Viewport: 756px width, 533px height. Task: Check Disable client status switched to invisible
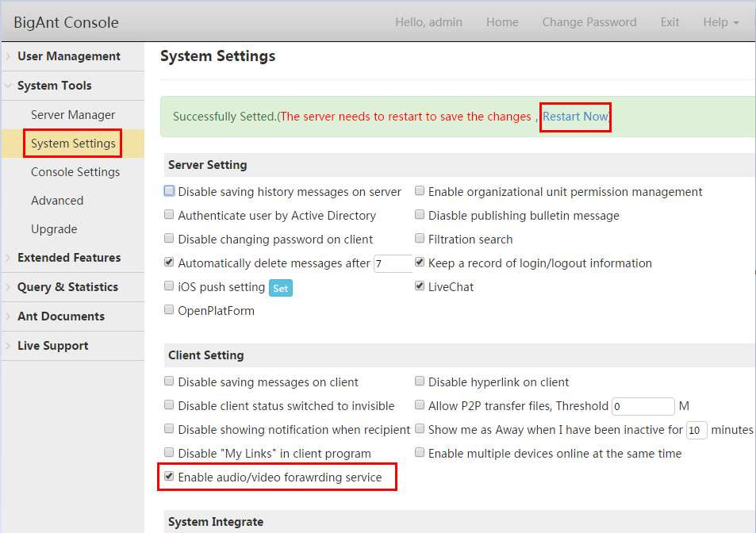(169, 405)
